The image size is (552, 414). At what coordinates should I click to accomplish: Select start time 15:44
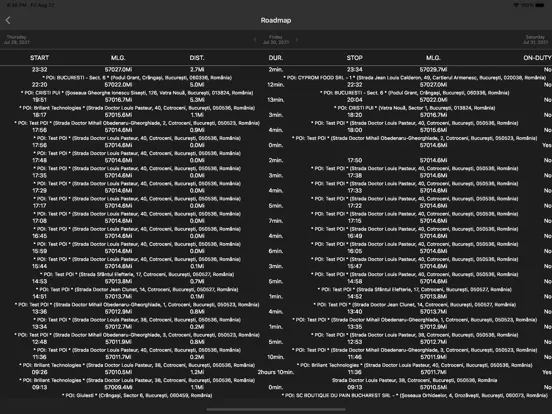(39, 266)
